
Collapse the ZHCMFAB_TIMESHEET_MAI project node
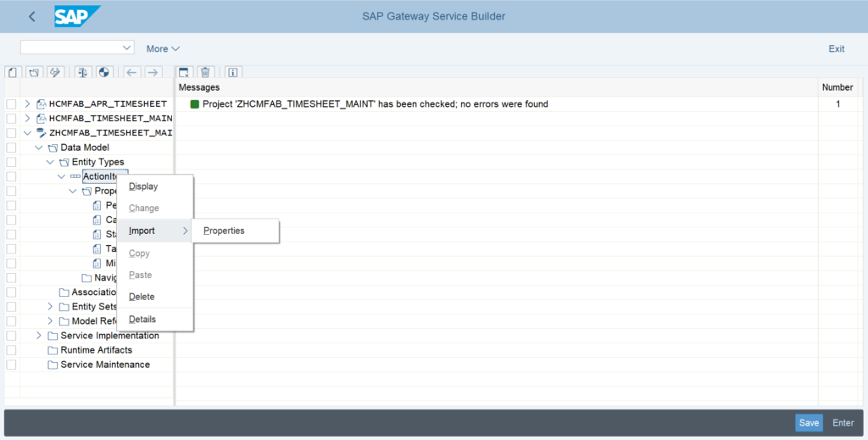coord(27,133)
